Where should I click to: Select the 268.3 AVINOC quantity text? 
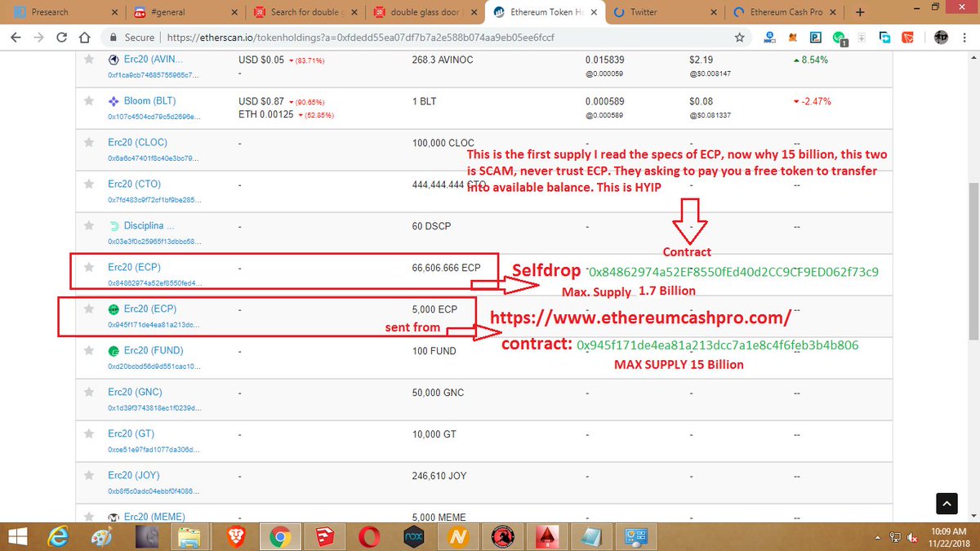tap(443, 60)
